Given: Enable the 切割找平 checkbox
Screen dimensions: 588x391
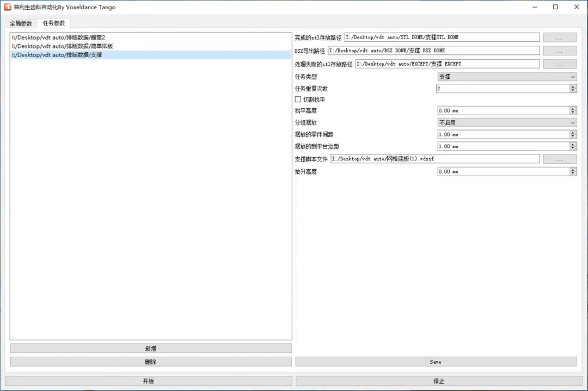Looking at the screenshot, I should click(x=298, y=100).
